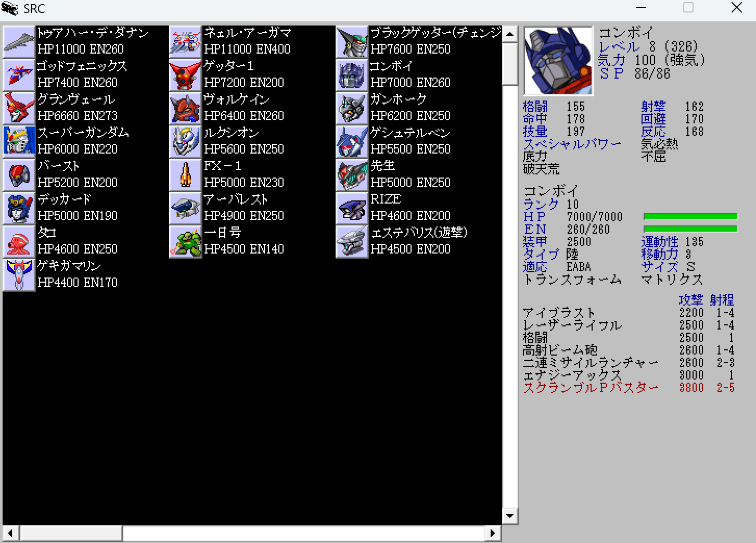This screenshot has height=543, width=756.
Task: Click the 先生 unit icon
Action: 352,175
